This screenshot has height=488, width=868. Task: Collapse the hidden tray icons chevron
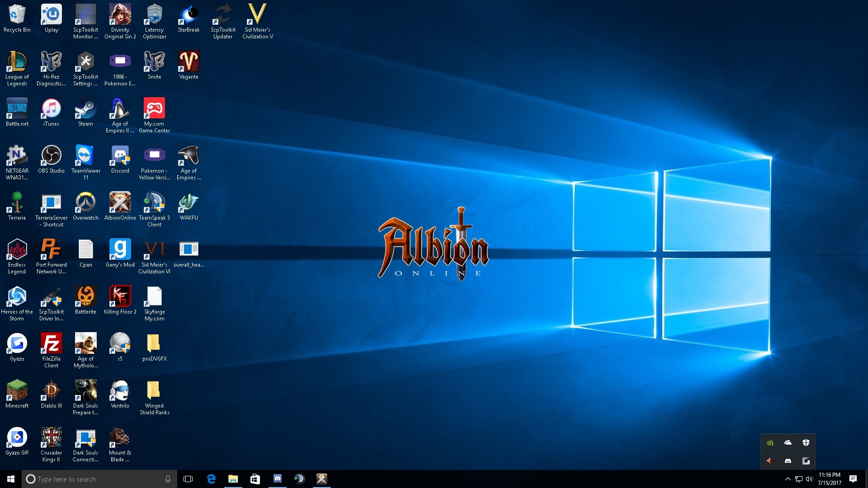click(x=788, y=479)
